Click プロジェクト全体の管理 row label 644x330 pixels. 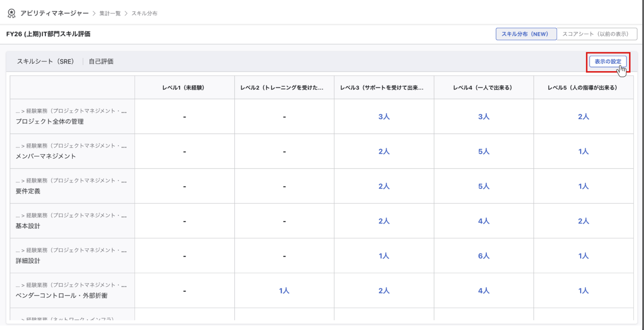tap(49, 122)
